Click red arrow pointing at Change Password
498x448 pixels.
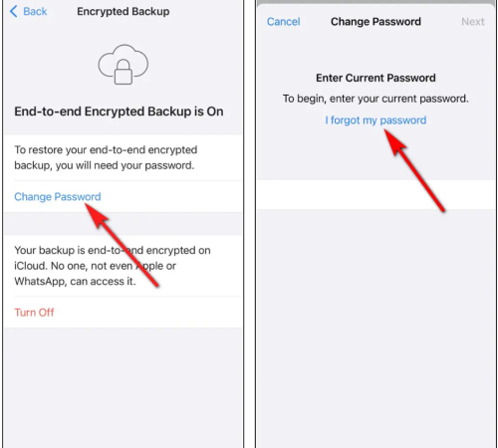point(122,245)
